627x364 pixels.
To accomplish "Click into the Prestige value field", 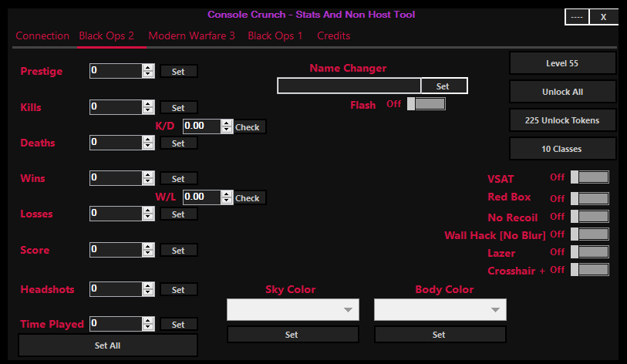I will coord(116,71).
